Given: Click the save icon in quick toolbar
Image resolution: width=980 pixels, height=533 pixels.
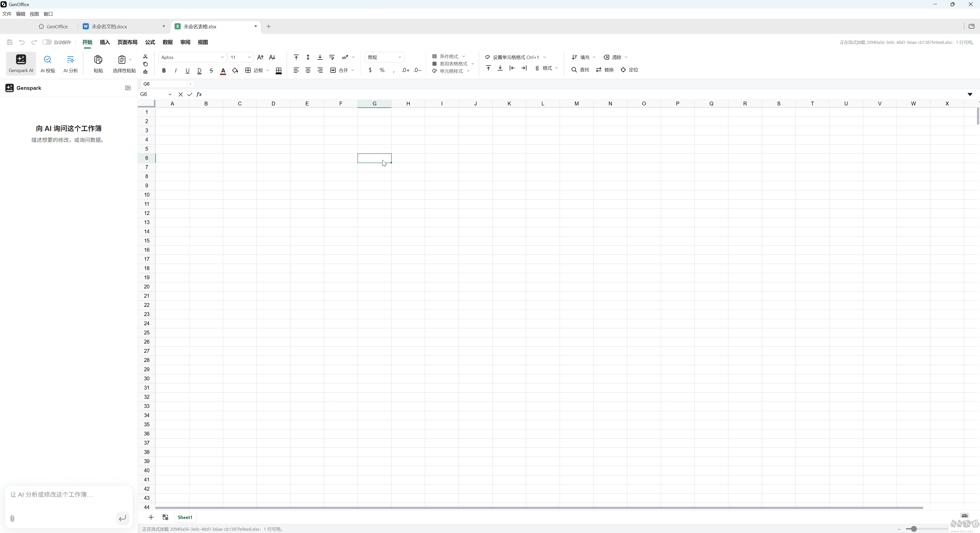Looking at the screenshot, I should click(10, 42).
